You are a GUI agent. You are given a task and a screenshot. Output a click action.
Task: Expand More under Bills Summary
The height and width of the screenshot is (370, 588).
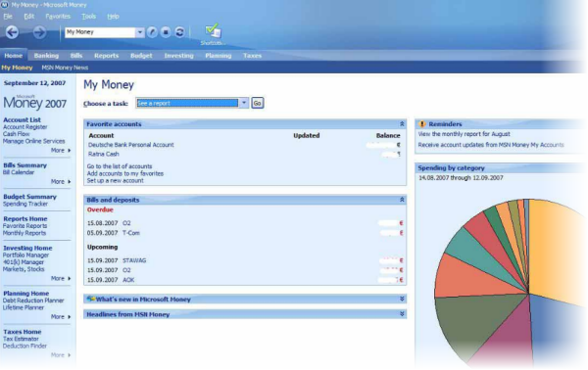tap(61, 182)
